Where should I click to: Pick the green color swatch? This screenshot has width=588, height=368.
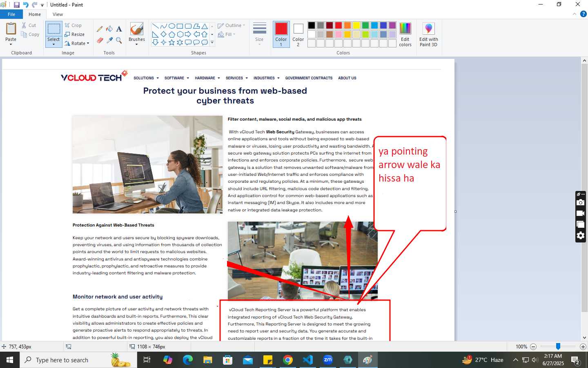(365, 25)
